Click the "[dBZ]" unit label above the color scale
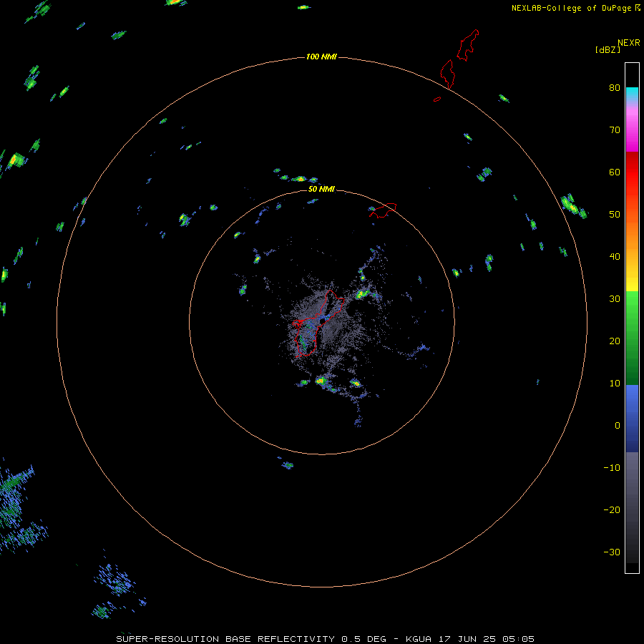 coord(608,50)
